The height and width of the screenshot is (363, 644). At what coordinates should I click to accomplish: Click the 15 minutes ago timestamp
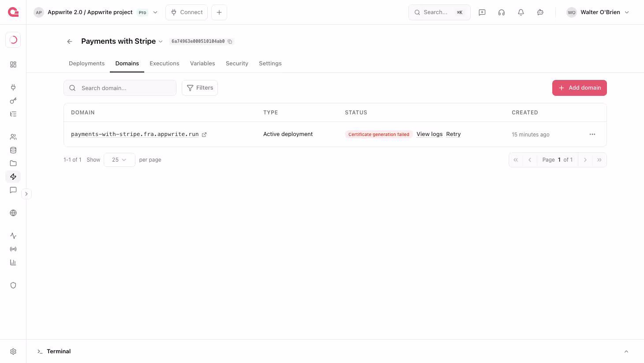(531, 135)
